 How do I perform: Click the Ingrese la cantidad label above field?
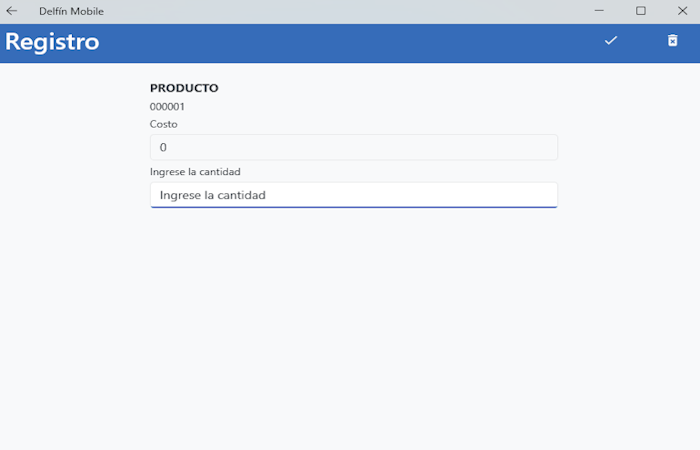[x=195, y=172]
